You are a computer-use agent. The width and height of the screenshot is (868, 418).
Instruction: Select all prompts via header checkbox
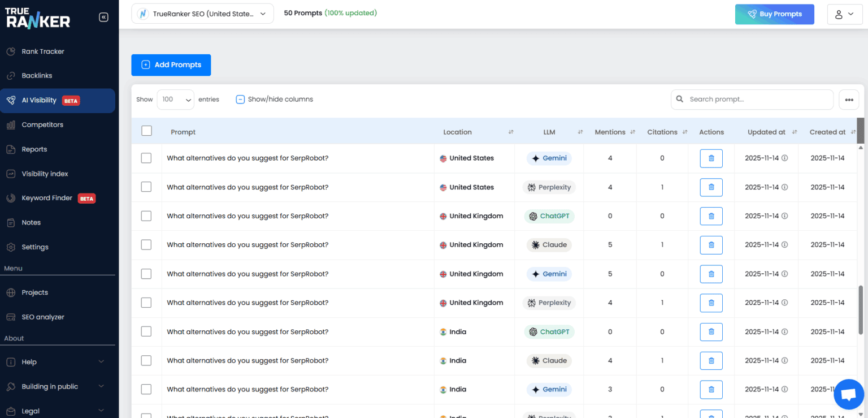(x=146, y=131)
